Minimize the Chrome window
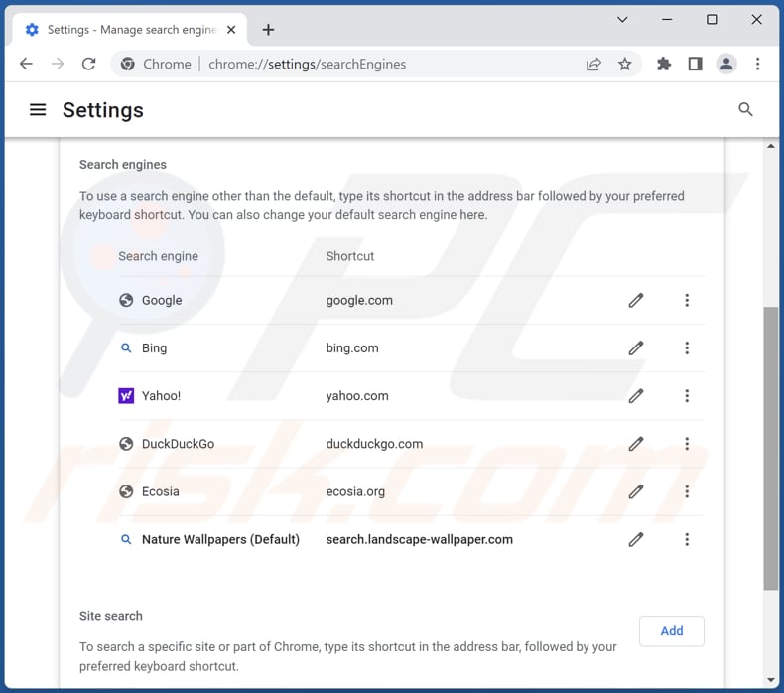784x693 pixels. [x=667, y=20]
